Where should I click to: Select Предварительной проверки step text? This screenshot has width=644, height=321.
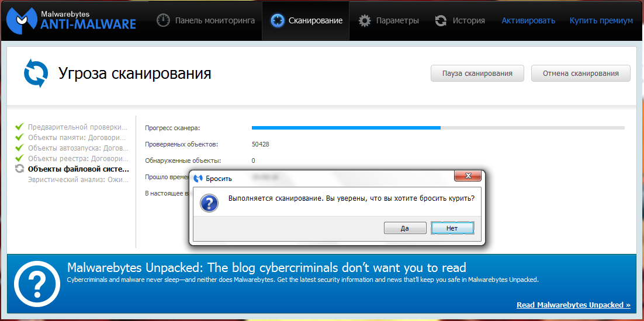78,126
